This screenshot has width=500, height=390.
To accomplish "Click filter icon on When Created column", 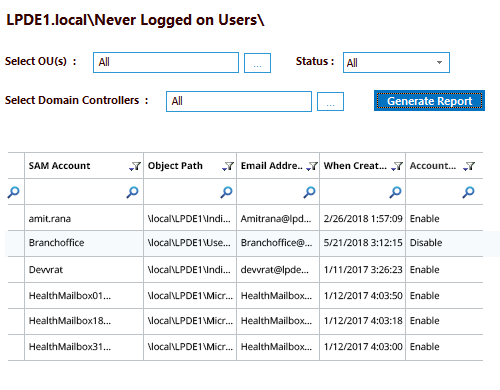I will click(397, 166).
